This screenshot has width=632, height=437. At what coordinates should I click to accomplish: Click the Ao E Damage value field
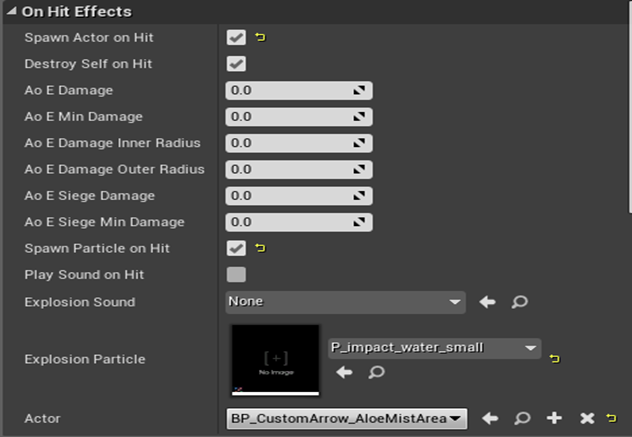point(290,91)
